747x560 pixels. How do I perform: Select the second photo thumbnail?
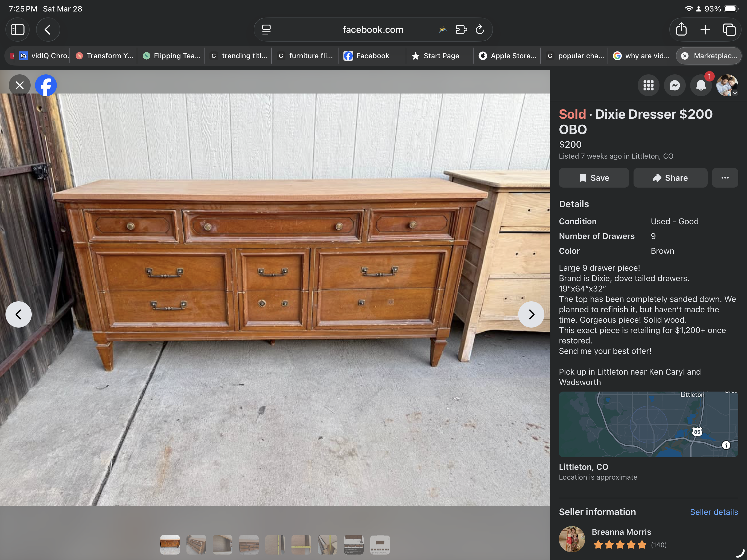(x=196, y=544)
